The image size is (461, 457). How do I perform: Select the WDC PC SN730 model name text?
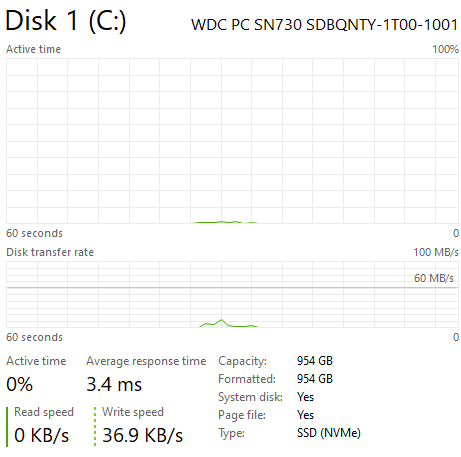[x=324, y=25]
